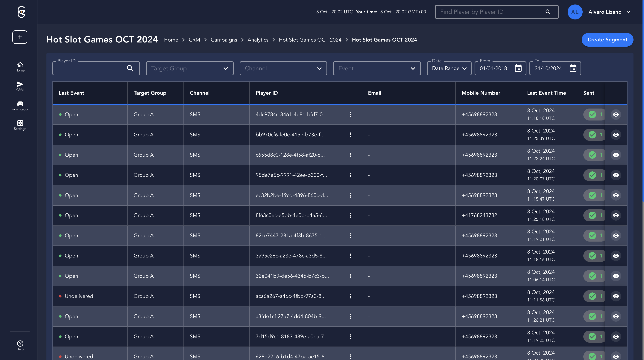Open Gamification from the sidebar

pyautogui.click(x=20, y=106)
